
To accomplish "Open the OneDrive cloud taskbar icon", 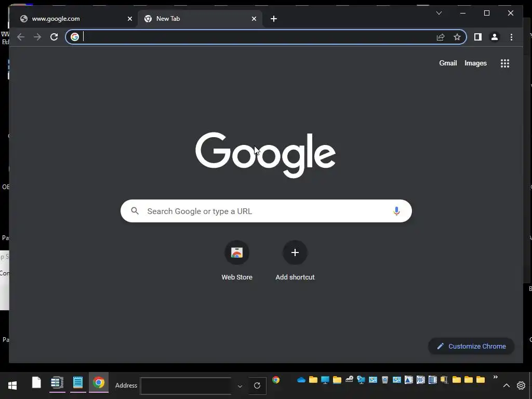I will [301, 380].
